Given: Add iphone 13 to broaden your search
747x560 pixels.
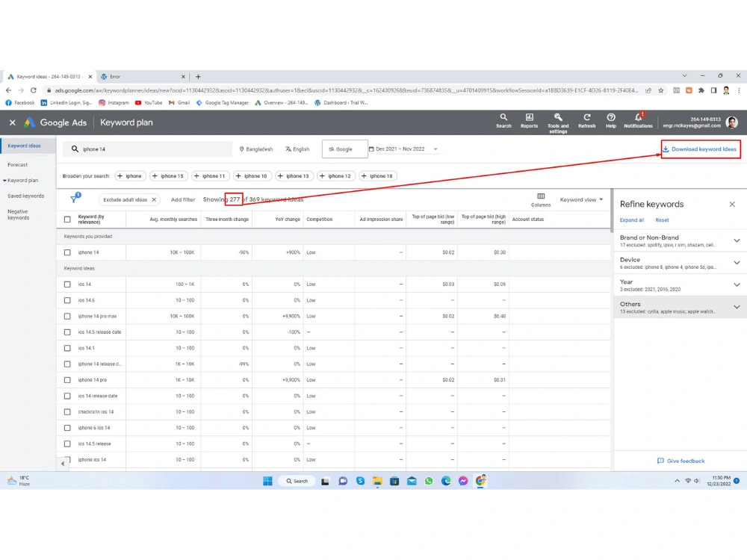Looking at the screenshot, I should [x=294, y=175].
